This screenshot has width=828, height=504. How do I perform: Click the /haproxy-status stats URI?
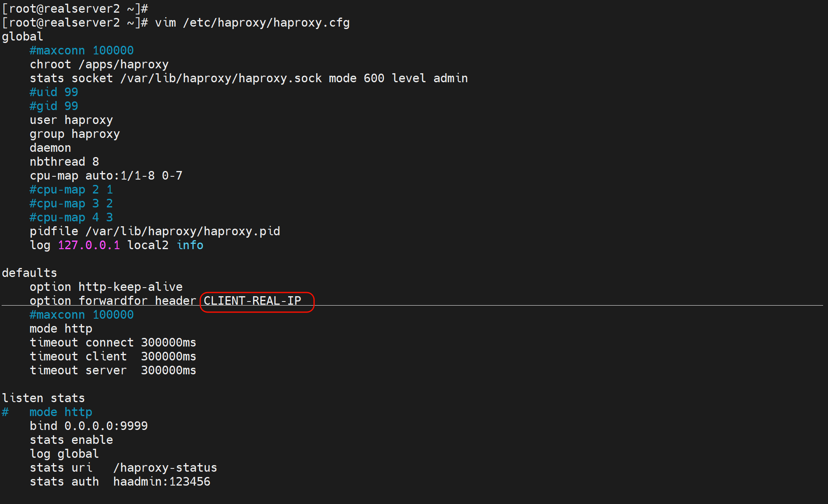[165, 468]
